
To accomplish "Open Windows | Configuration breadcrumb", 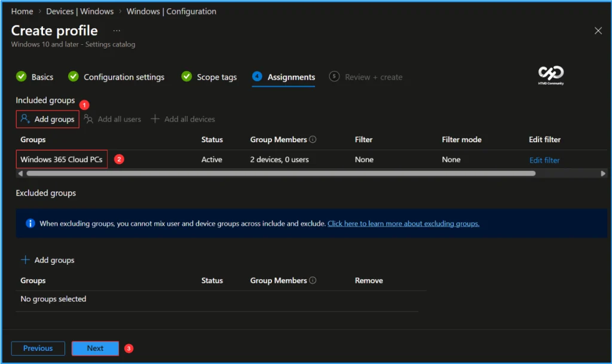I will 171,11.
